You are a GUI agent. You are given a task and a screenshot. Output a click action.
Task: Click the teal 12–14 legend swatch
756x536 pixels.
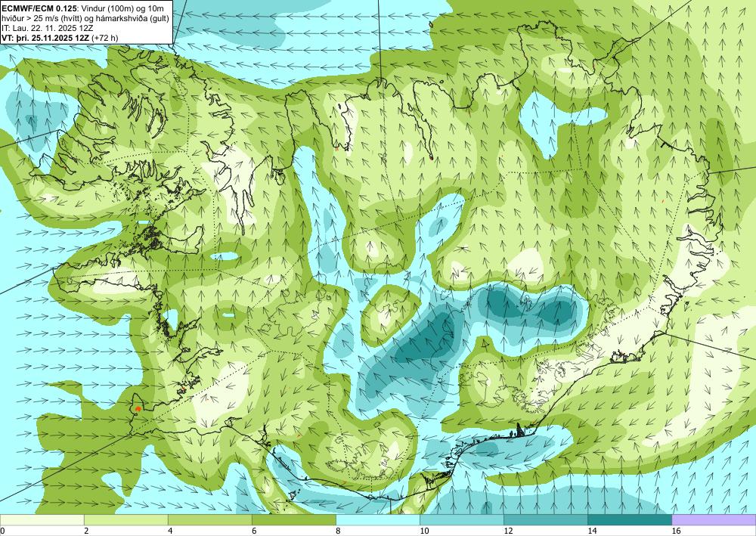click(x=546, y=520)
